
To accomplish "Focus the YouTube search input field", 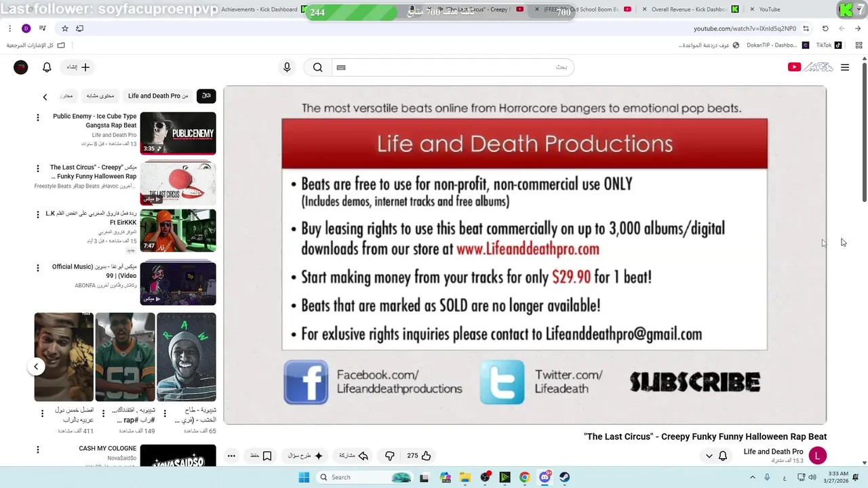I will click(x=452, y=67).
